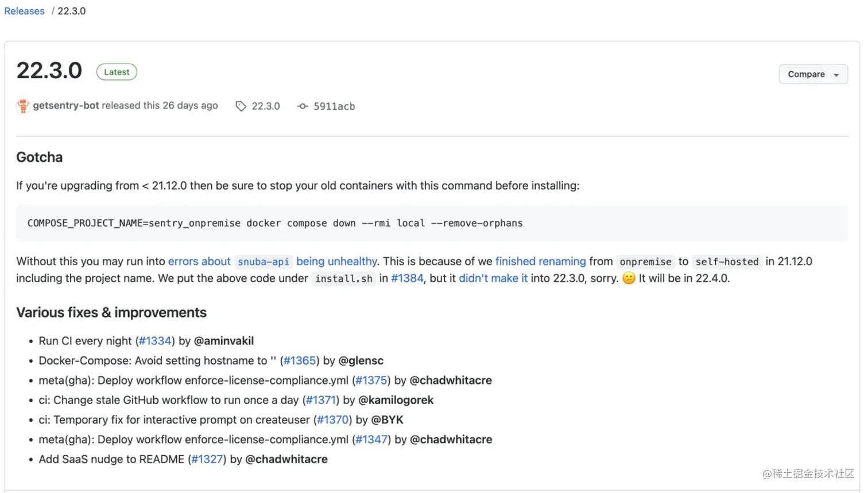Open pull request #1365
This screenshot has height=493, width=868.
(x=300, y=360)
